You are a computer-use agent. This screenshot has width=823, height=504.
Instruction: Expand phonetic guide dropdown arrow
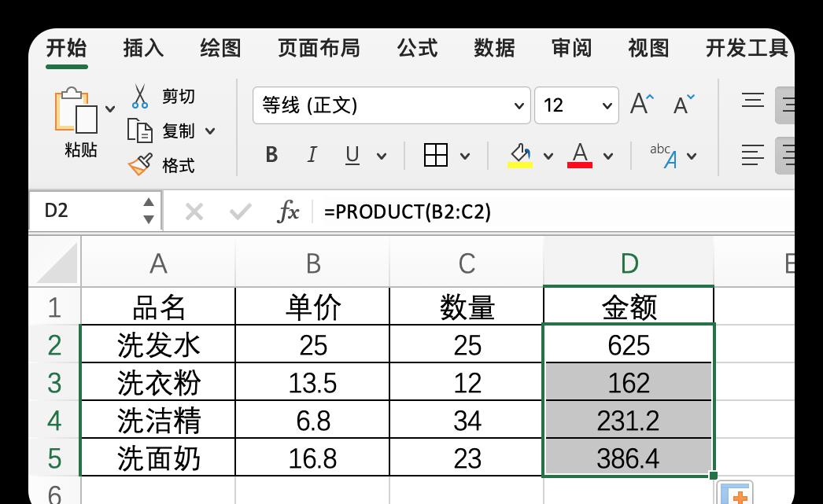point(692,156)
